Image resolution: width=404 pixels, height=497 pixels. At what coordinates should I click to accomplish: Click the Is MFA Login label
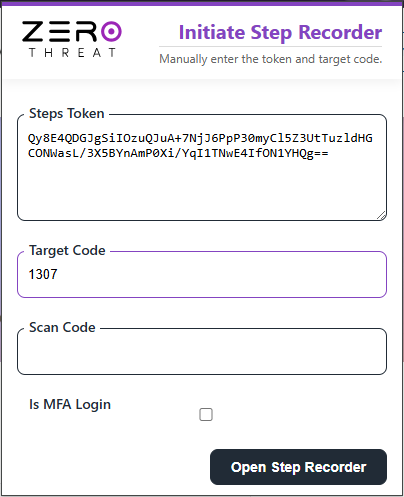[x=70, y=404]
